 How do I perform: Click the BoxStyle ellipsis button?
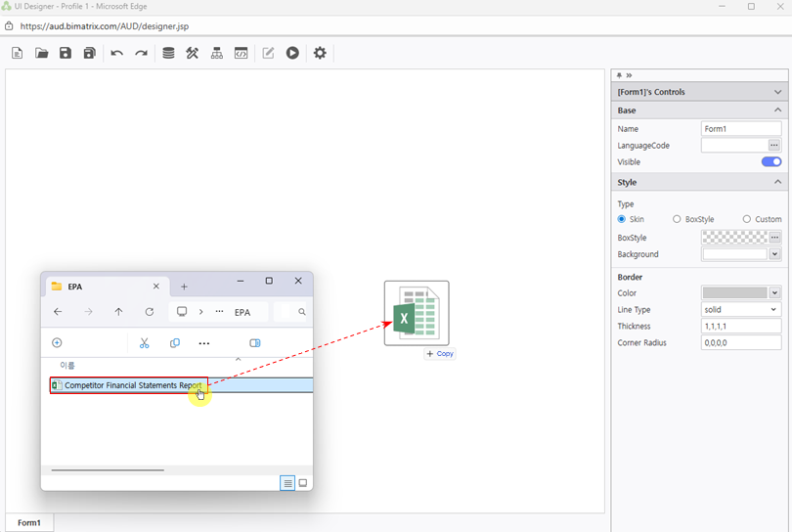(x=774, y=238)
